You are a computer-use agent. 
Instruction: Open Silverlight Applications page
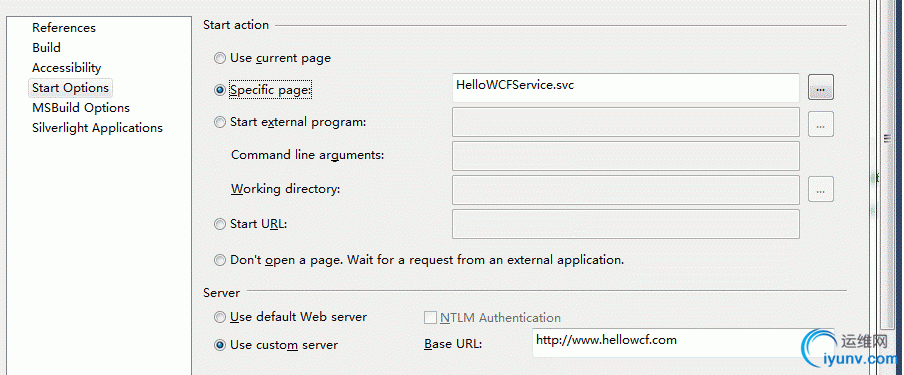[97, 128]
